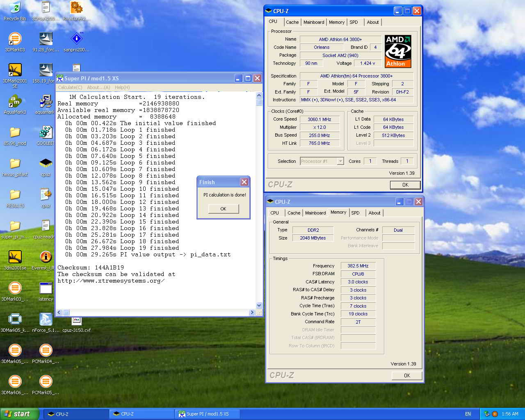525x420 pixels.
Task: Open the sanpro200 desktop icon
Action: 76,42
